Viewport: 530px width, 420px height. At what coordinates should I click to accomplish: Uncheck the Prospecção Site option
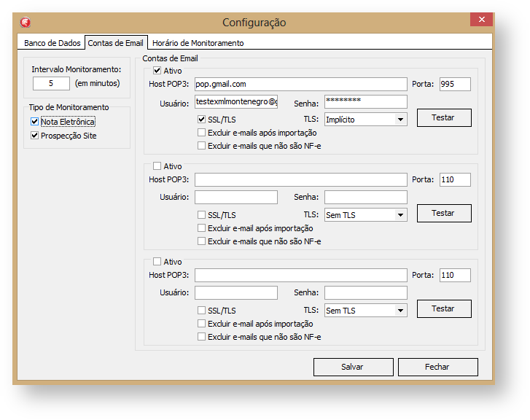(35, 136)
